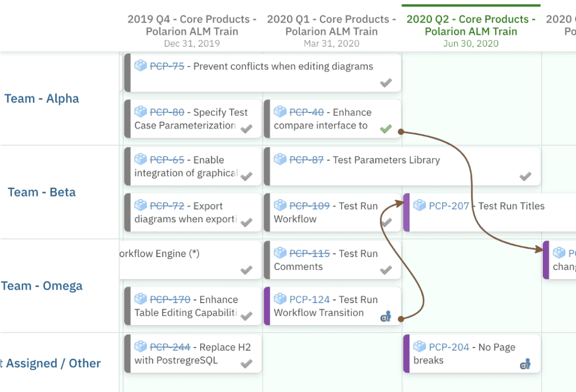The image size is (576, 392).
Task: Click the gray checkmark status on PCP-244
Action: pyautogui.click(x=246, y=364)
